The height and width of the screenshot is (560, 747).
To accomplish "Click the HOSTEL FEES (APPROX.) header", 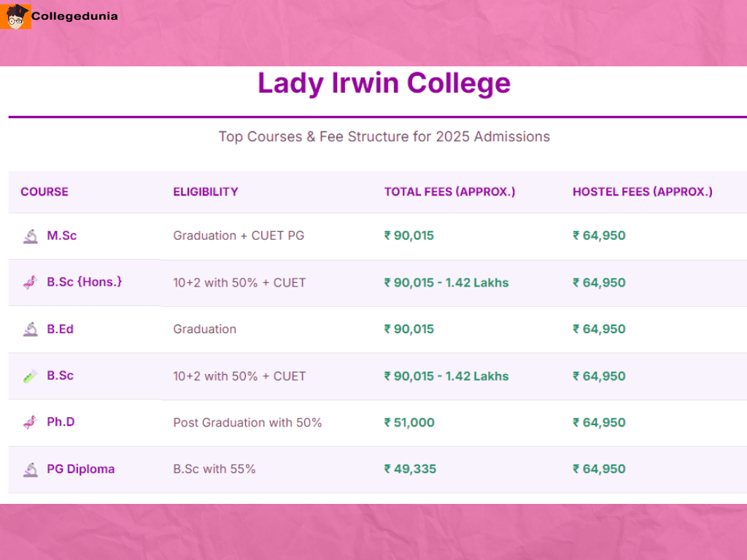I will [x=642, y=192].
